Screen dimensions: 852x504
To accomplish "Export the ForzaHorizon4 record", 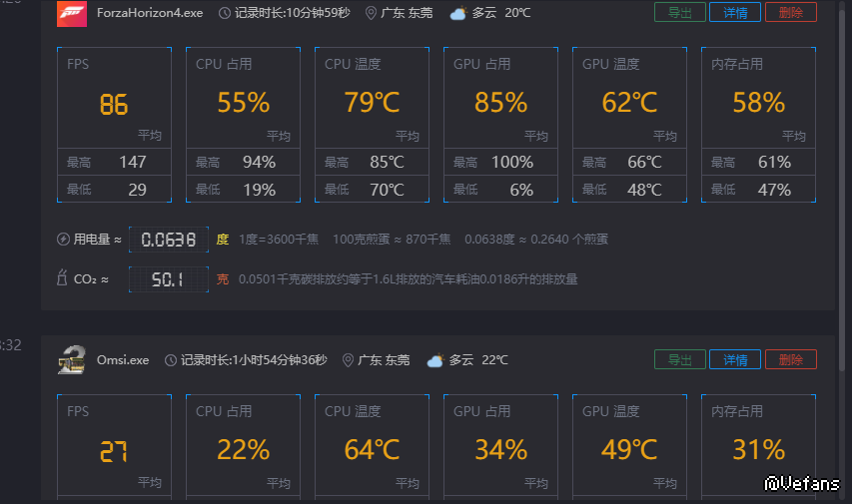I will click(x=680, y=13).
